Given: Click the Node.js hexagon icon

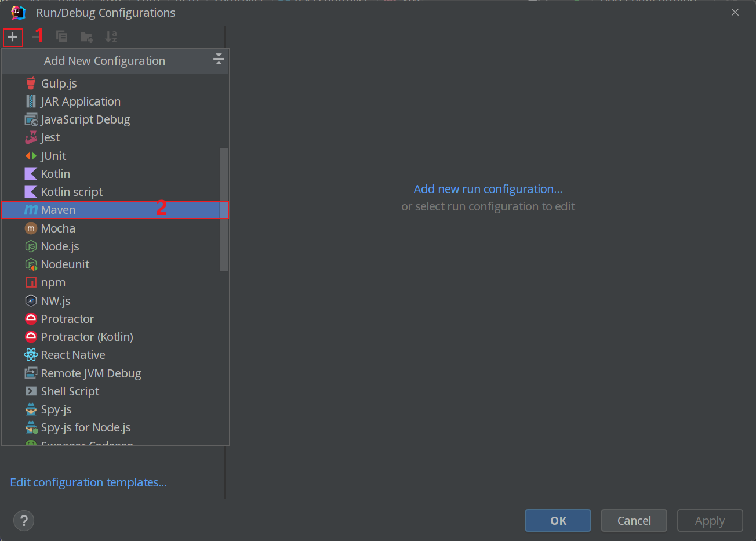Looking at the screenshot, I should (x=31, y=246).
